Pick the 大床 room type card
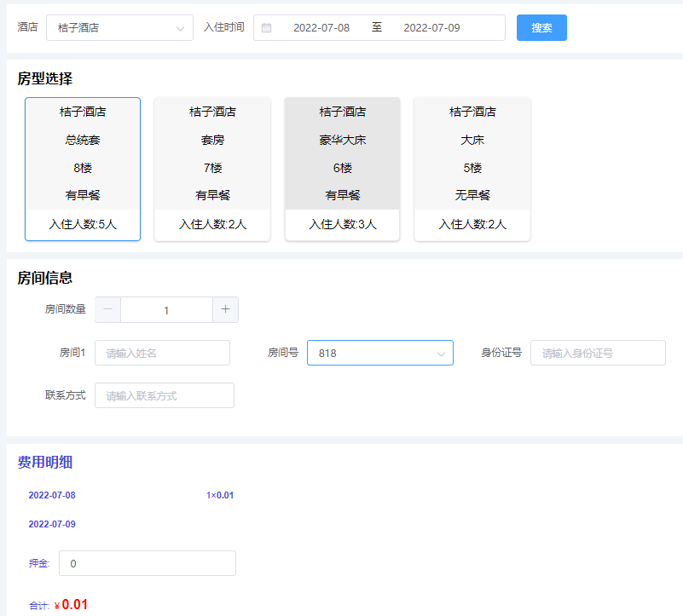The height and width of the screenshot is (616, 683). 472,153
